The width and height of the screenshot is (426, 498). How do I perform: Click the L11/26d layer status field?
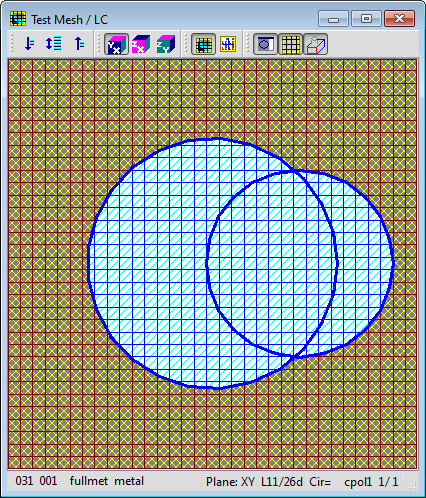click(x=282, y=482)
